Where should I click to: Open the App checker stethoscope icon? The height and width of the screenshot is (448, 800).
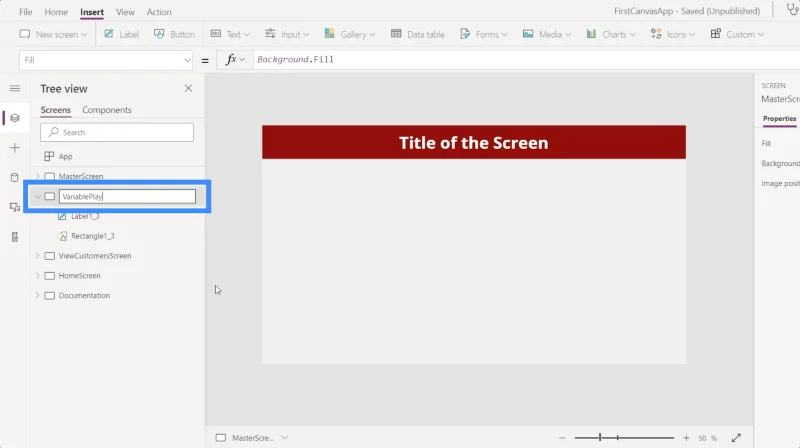[x=792, y=9]
